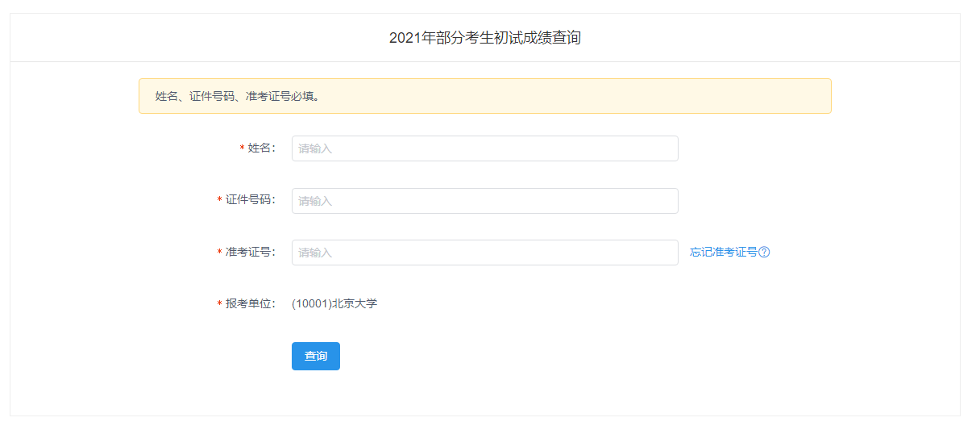This screenshot has width=980, height=426.
Task: Select the (10001)北京大学 unit text
Action: 334,303
